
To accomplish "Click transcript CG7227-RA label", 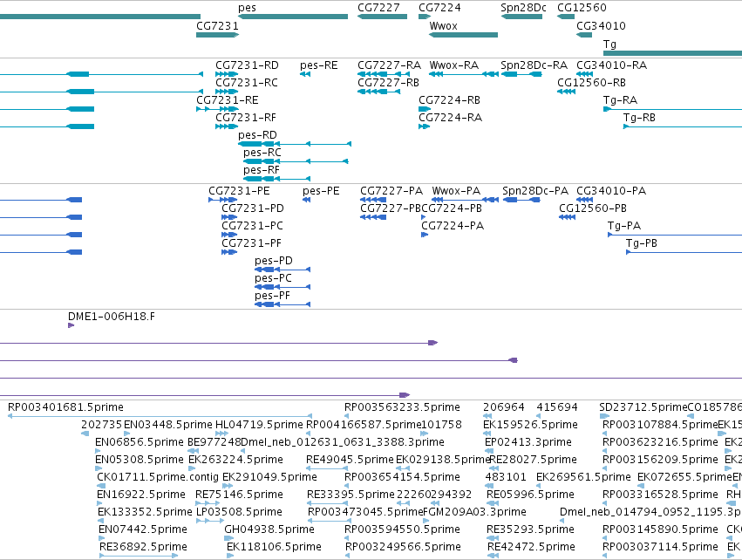I will (x=389, y=65).
